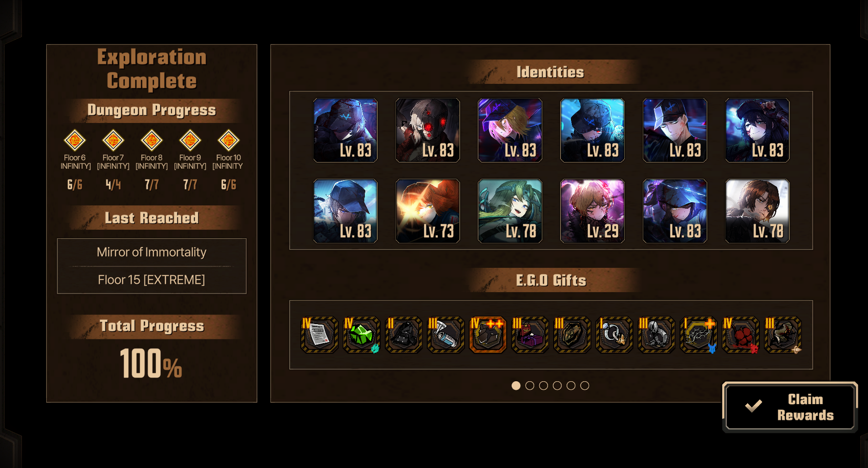Select the syringe vial E.G.O gift

click(x=445, y=335)
